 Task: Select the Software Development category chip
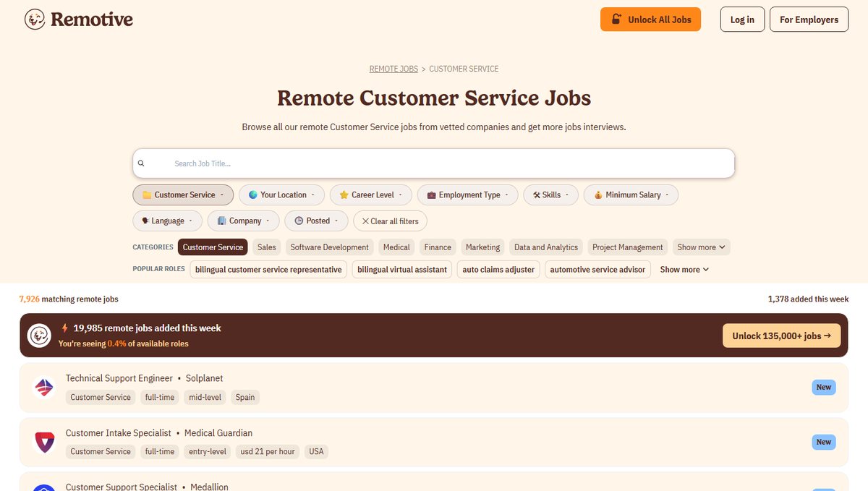330,247
